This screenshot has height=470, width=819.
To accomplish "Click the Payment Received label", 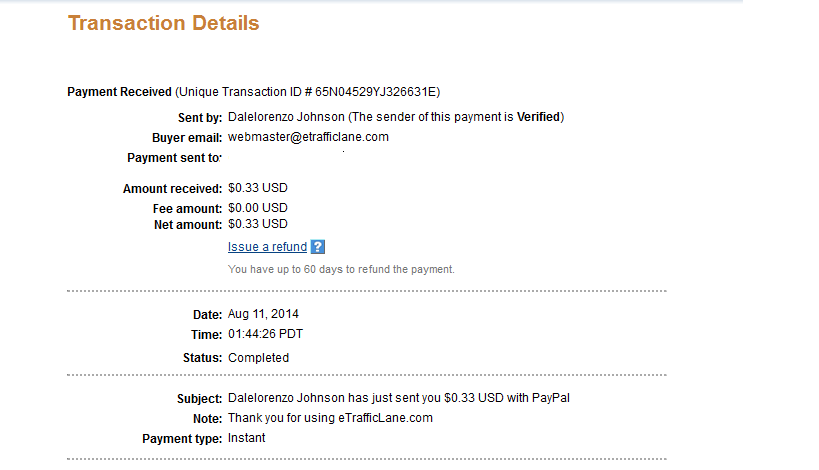I will pyautogui.click(x=119, y=92).
